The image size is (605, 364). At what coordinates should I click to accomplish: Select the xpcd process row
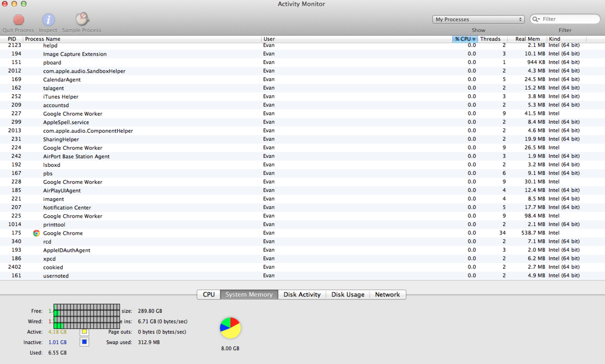click(302, 258)
